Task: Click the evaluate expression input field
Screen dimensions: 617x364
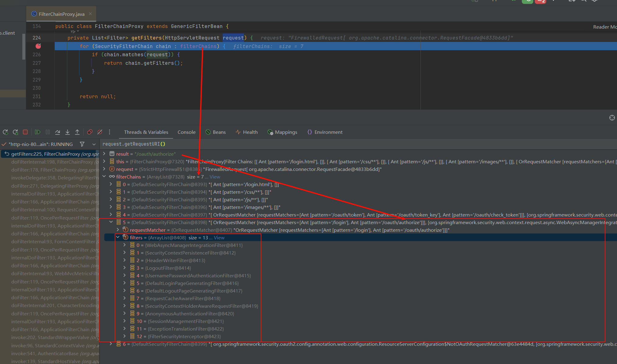Action: coord(358,144)
